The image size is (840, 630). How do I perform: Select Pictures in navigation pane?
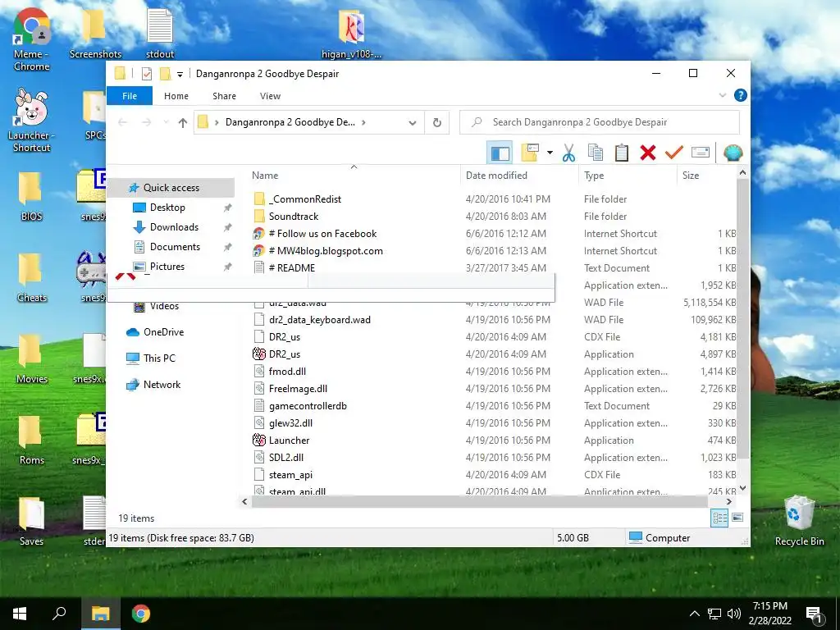(x=167, y=267)
